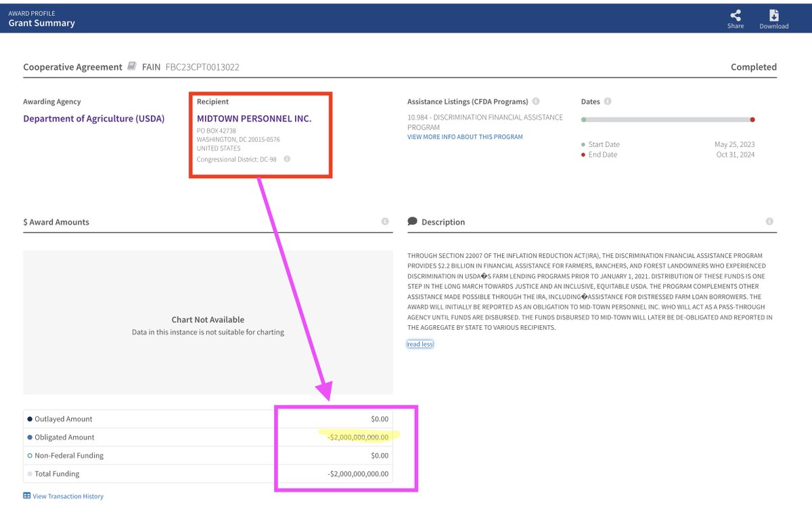Click the speech bubble Description icon
Screen dimensions: 812x508
pyautogui.click(x=412, y=221)
